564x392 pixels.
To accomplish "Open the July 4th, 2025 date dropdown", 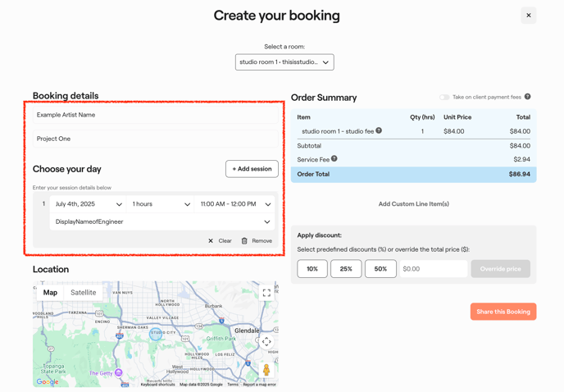I will pyautogui.click(x=89, y=204).
